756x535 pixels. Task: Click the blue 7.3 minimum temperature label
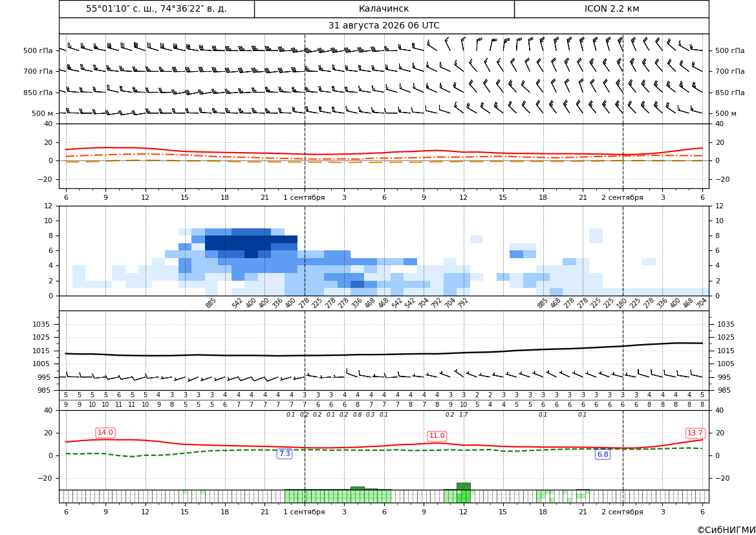coord(285,453)
